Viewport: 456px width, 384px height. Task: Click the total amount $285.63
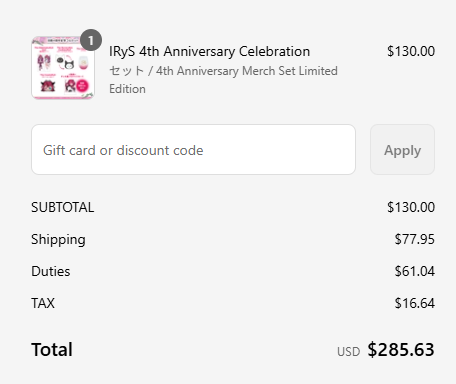click(x=401, y=350)
